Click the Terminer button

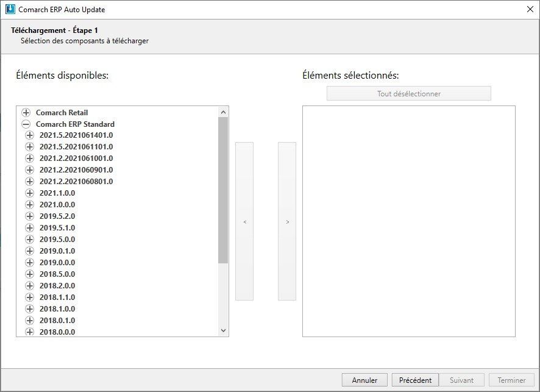tap(511, 380)
